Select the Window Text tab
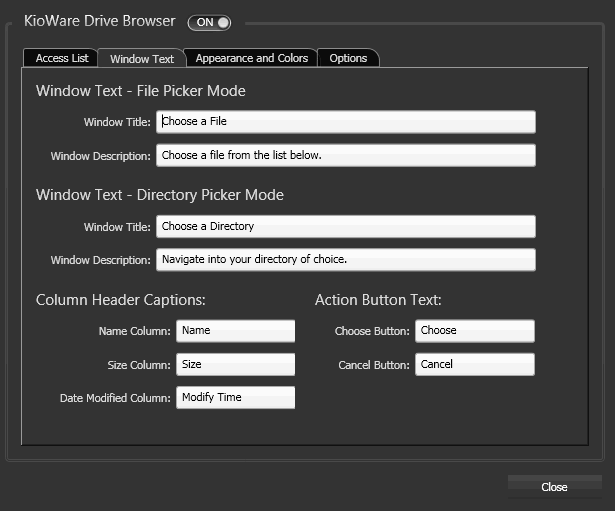 point(142,59)
